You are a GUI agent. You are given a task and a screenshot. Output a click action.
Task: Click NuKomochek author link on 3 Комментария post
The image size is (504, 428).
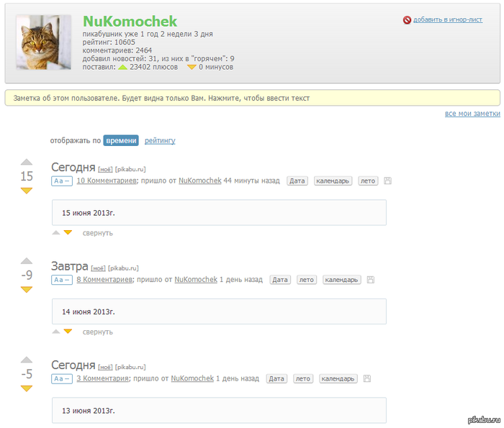(192, 378)
